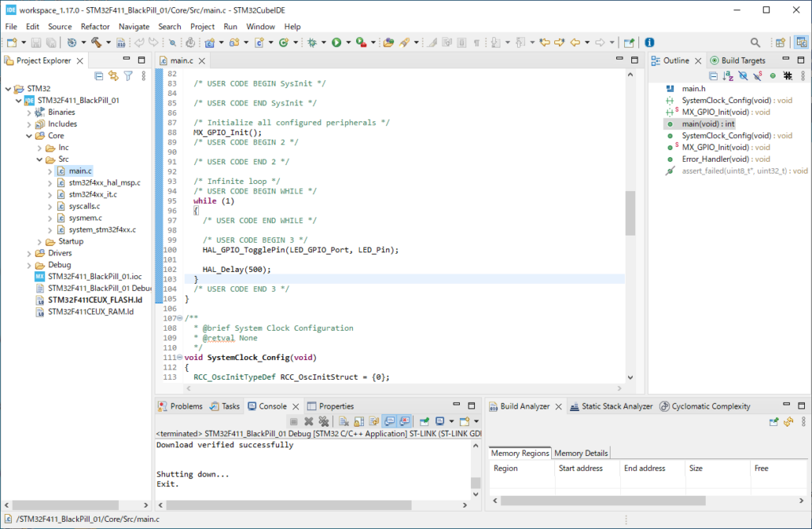This screenshot has width=812, height=529.
Task: Switch to the Problems tab
Action: click(180, 406)
